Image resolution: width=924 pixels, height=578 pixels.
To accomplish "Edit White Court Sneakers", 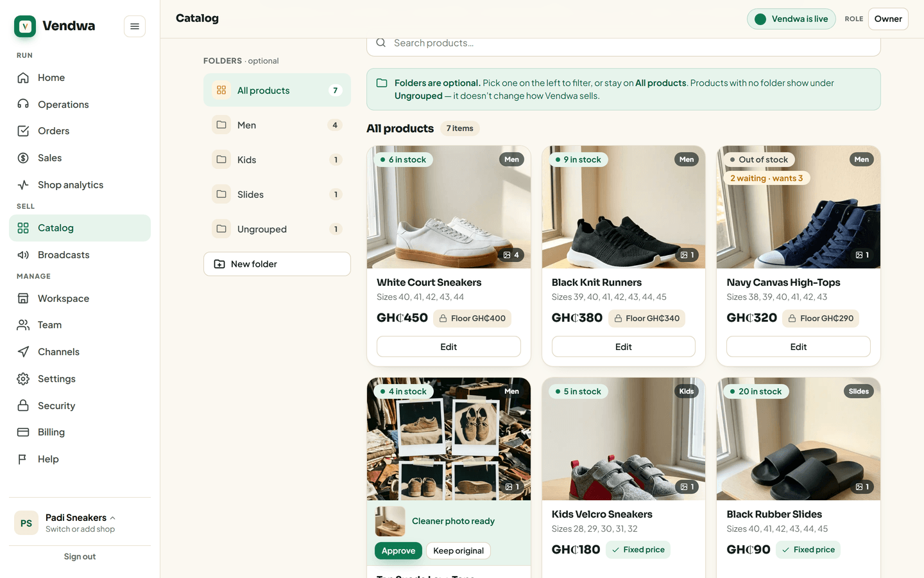I will pos(449,347).
